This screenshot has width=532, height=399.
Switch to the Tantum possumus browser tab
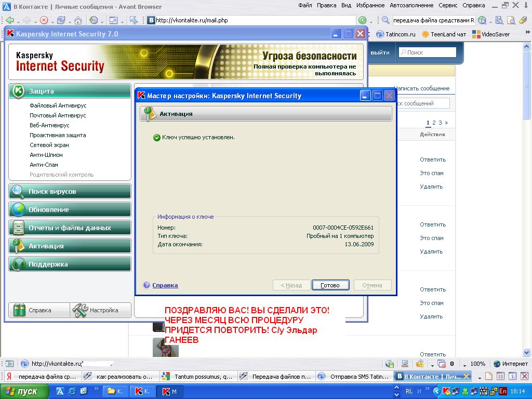tap(198, 376)
